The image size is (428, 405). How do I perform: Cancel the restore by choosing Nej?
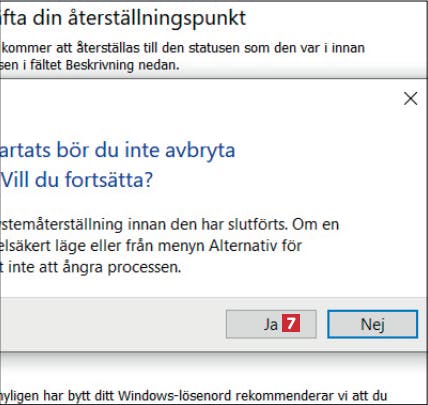(372, 324)
